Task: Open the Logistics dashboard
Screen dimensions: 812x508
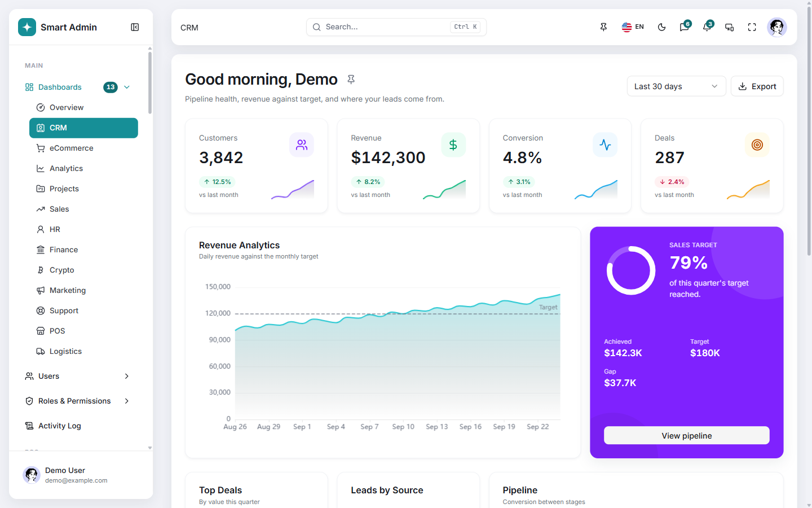Action: [83, 351]
